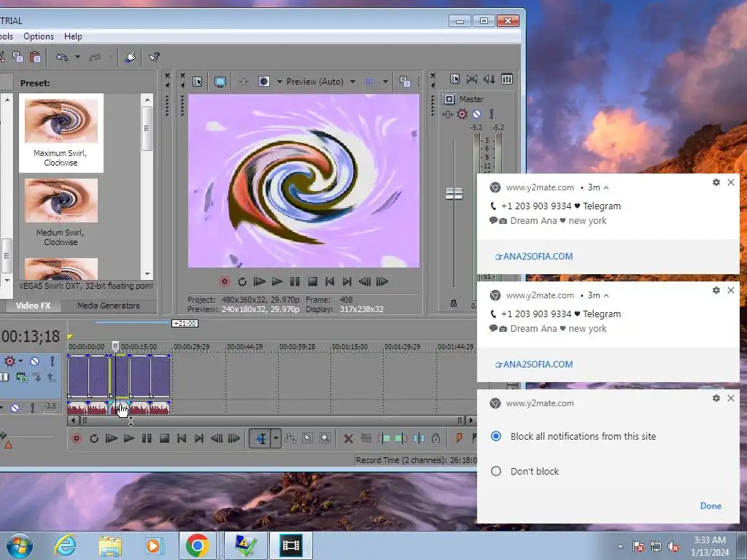Image resolution: width=747 pixels, height=560 pixels.
Task: Expand the overlays grid dropdown arrow
Action: click(385, 82)
